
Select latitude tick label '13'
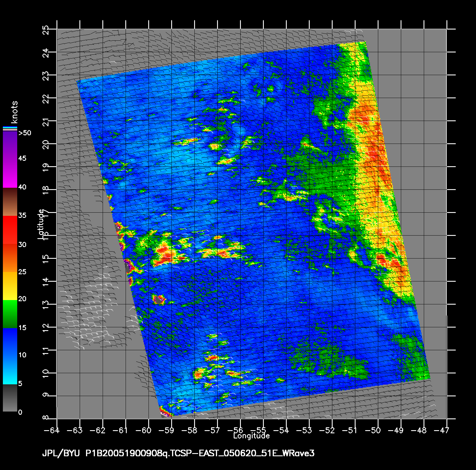point(46,305)
